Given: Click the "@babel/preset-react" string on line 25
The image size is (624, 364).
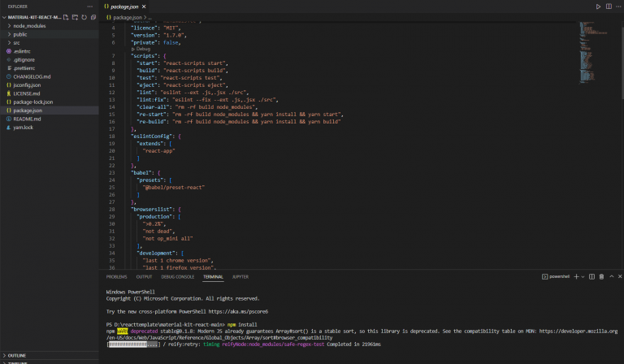Looking at the screenshot, I should point(174,188).
